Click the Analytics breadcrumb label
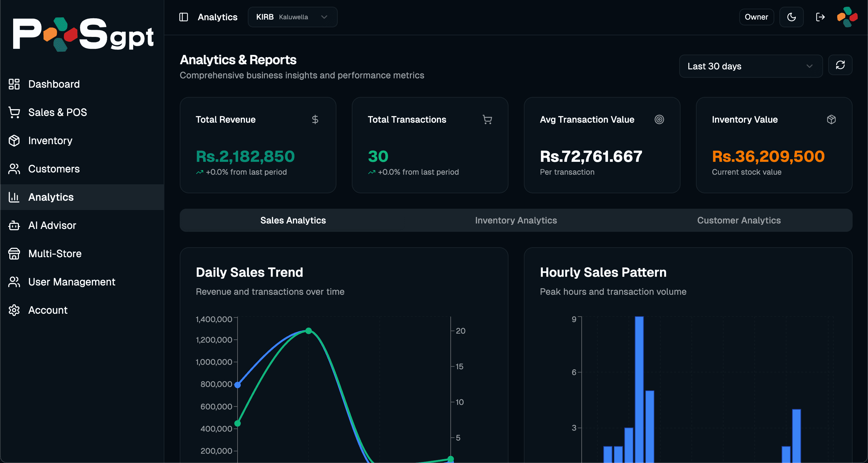This screenshot has height=463, width=868. pos(217,17)
